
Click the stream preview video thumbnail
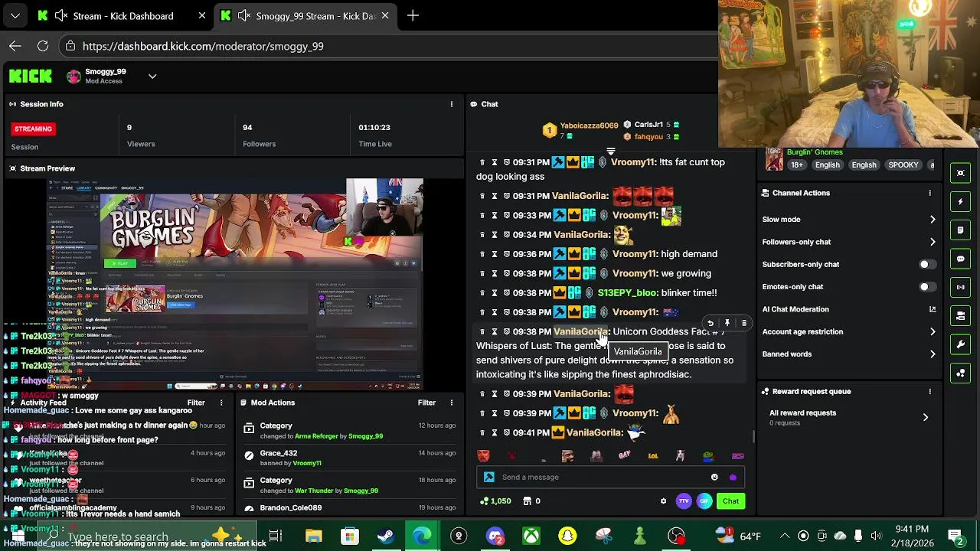(x=235, y=284)
